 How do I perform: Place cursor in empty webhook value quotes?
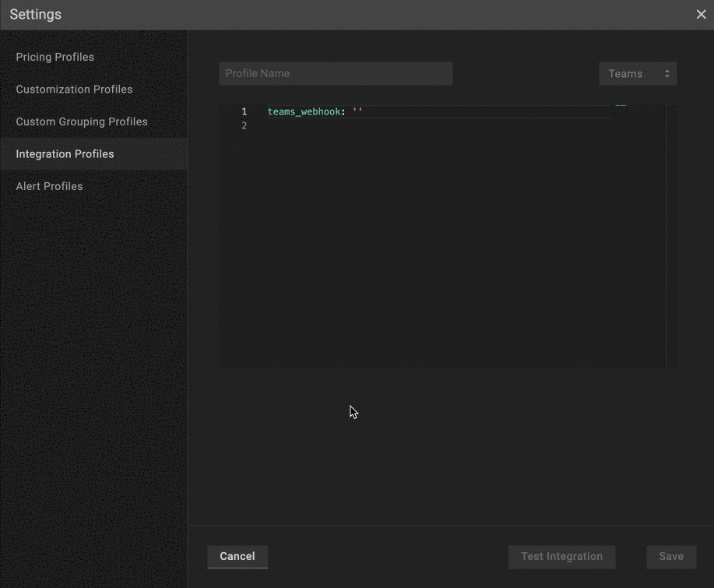[357, 112]
